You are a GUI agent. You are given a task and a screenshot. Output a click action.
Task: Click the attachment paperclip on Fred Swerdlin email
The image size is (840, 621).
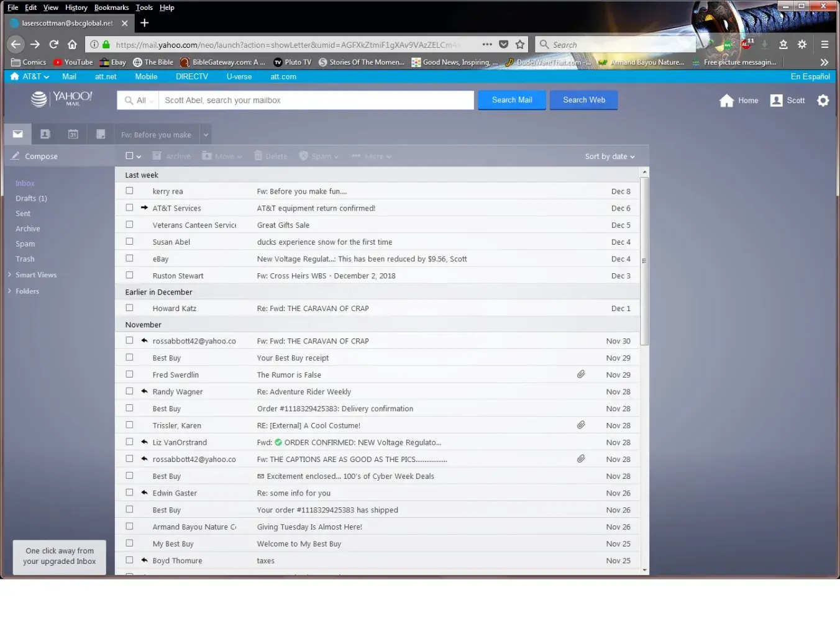[581, 374]
